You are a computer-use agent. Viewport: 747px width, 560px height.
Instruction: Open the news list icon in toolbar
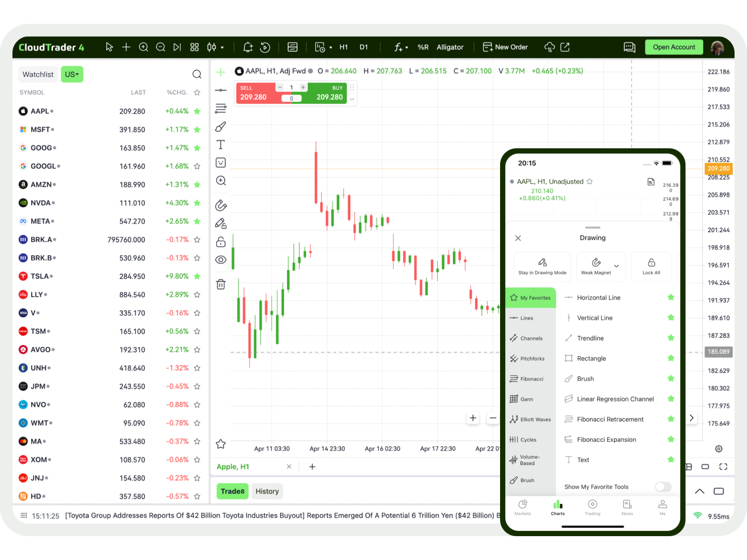(293, 47)
